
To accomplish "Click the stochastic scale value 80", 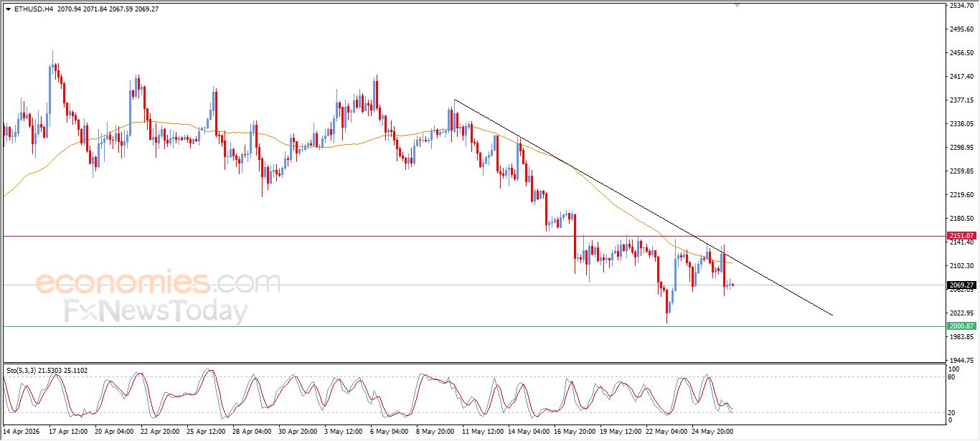I will click(x=951, y=376).
